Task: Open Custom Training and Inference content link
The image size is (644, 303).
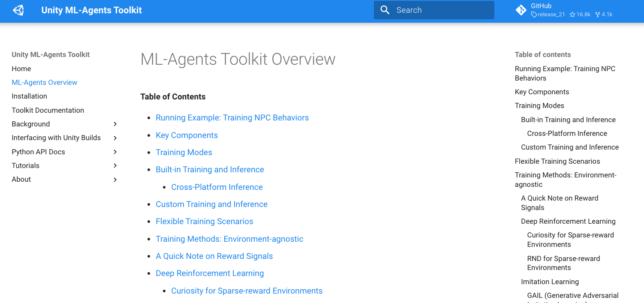Action: click(x=212, y=204)
